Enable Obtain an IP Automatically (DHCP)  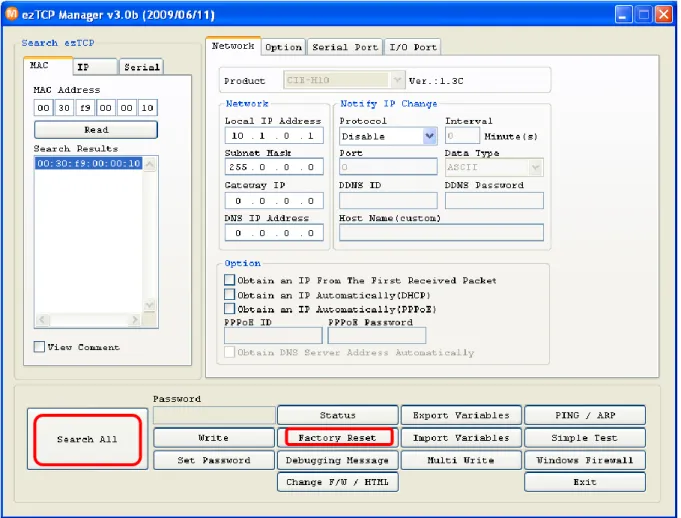tap(229, 294)
